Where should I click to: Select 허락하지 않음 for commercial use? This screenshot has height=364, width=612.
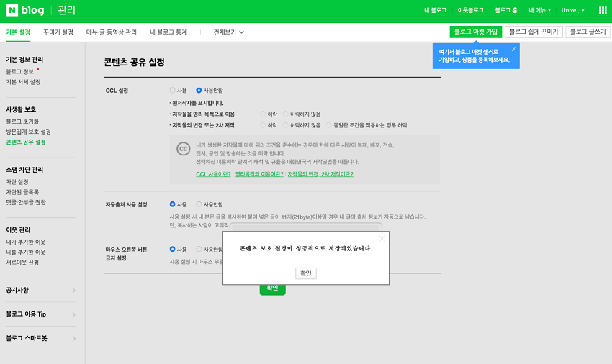click(x=286, y=114)
